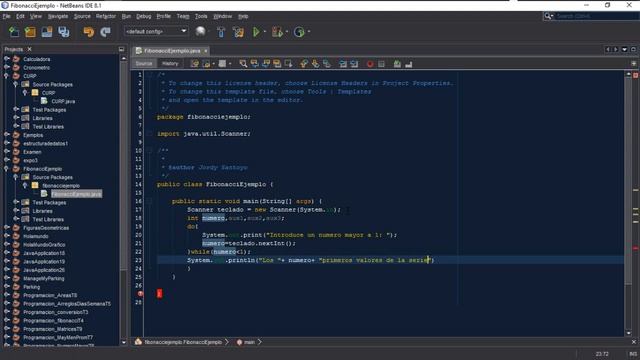This screenshot has height=360, width=640.
Task: Click the Stop Macro Recording icon
Action: 381,64
